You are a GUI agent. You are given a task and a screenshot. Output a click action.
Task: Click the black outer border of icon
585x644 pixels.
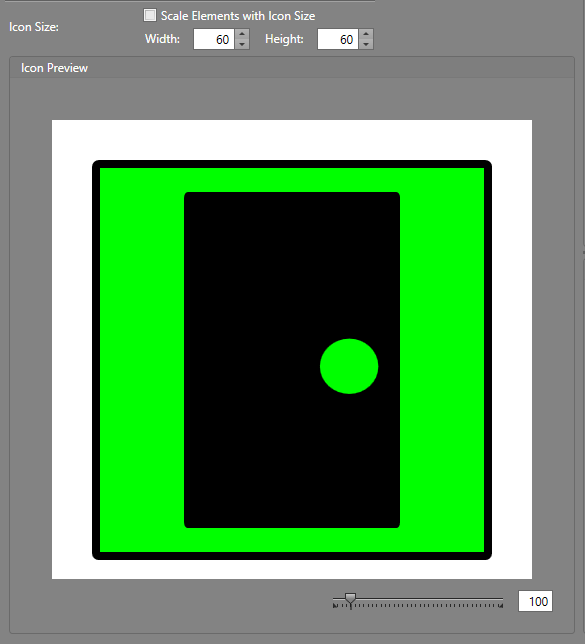point(292,164)
